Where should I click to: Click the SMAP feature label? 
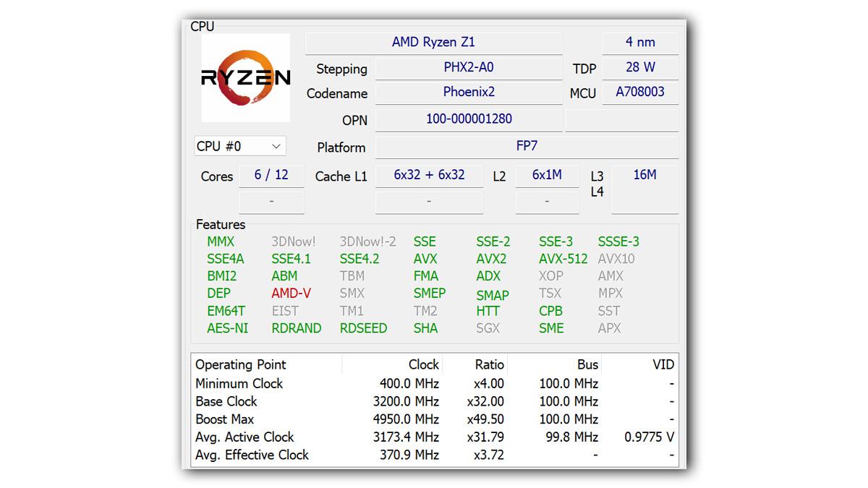click(x=493, y=296)
